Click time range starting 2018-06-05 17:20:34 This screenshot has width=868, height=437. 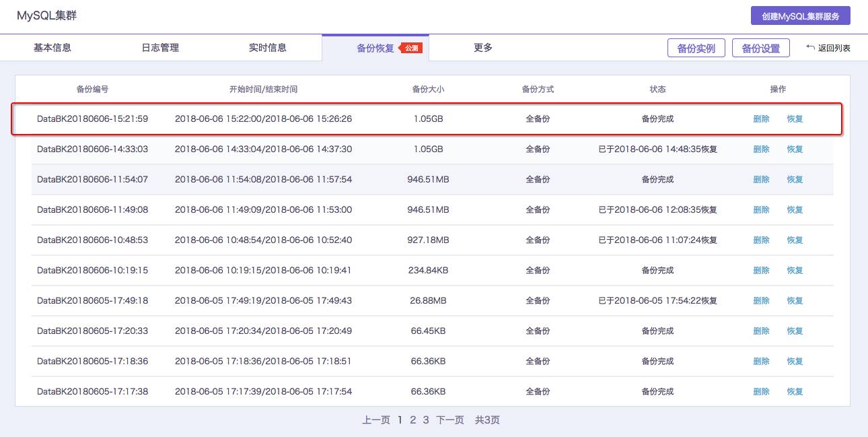tap(263, 331)
